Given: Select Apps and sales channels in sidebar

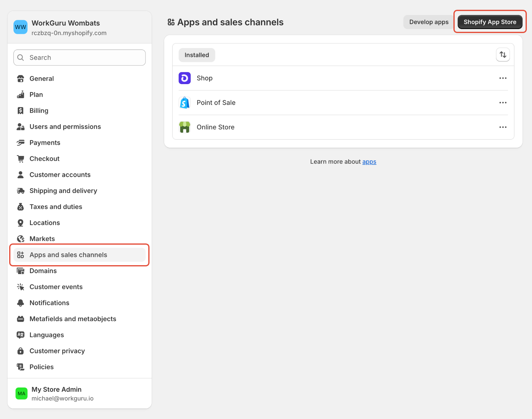Looking at the screenshot, I should (79, 255).
